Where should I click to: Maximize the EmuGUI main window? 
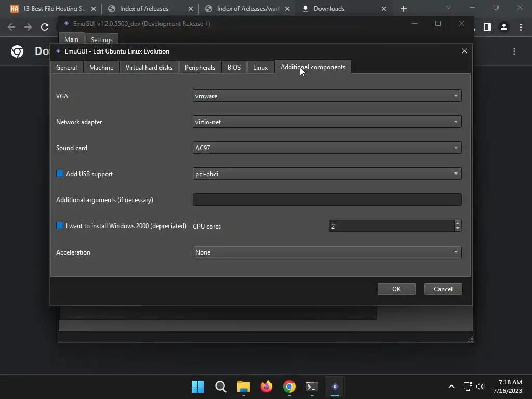point(438,23)
